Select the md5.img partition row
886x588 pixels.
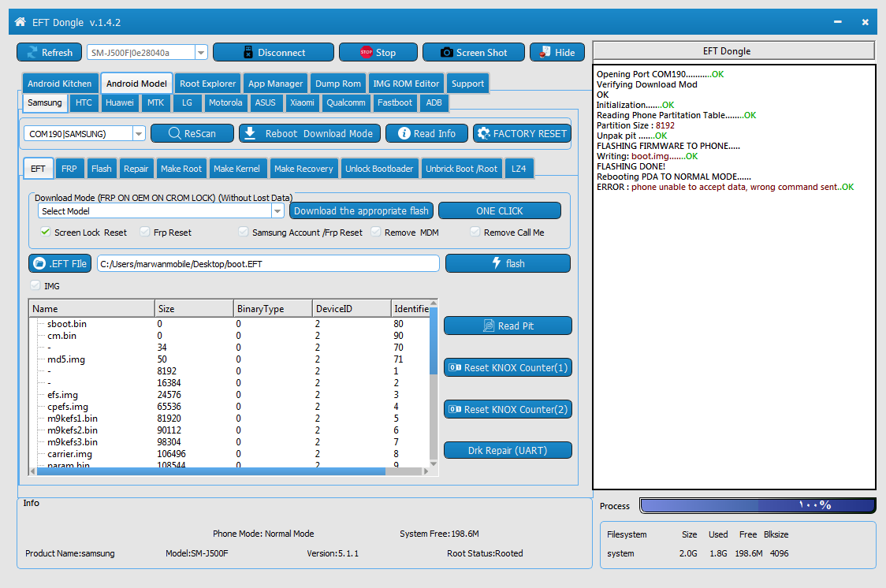click(x=229, y=359)
